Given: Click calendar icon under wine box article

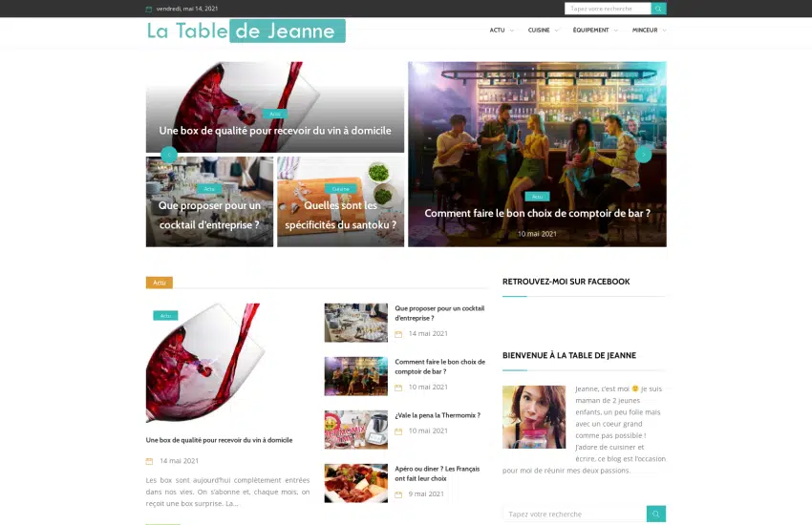Looking at the screenshot, I should point(149,461).
